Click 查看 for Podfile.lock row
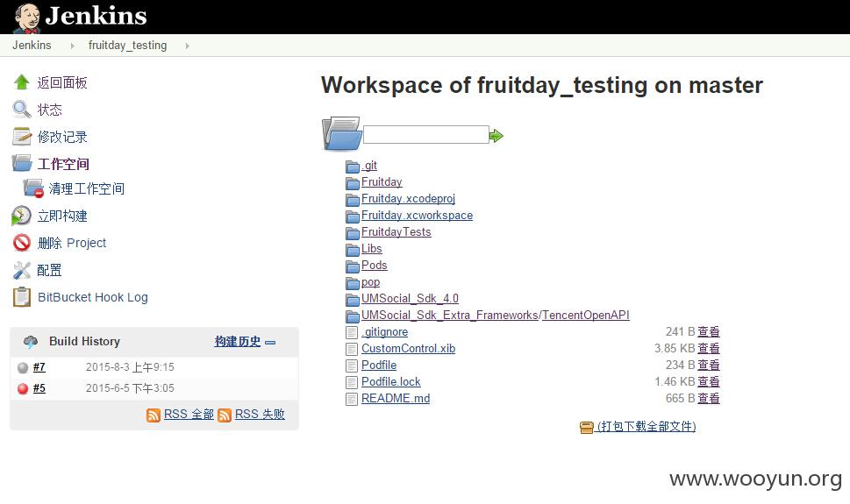 pyautogui.click(x=709, y=381)
